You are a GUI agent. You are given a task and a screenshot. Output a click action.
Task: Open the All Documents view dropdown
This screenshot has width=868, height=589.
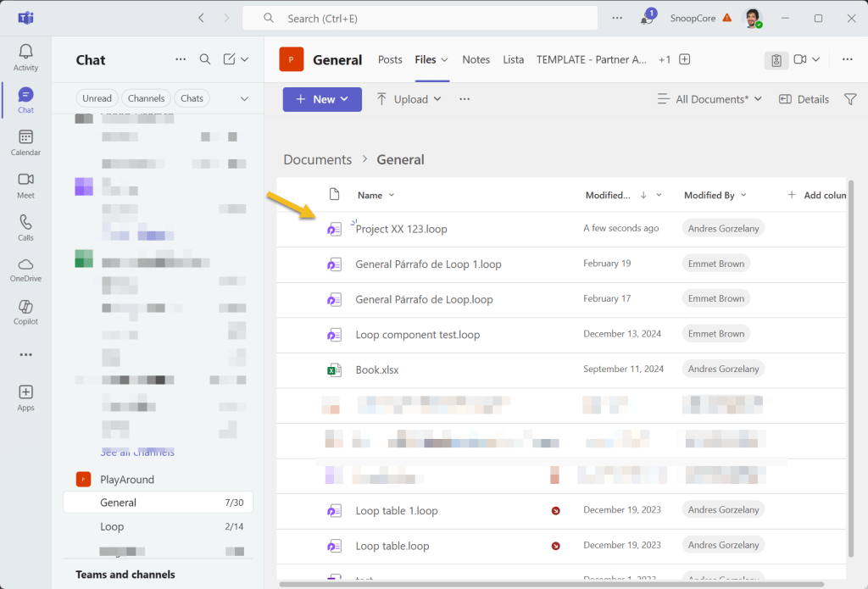pyautogui.click(x=710, y=99)
